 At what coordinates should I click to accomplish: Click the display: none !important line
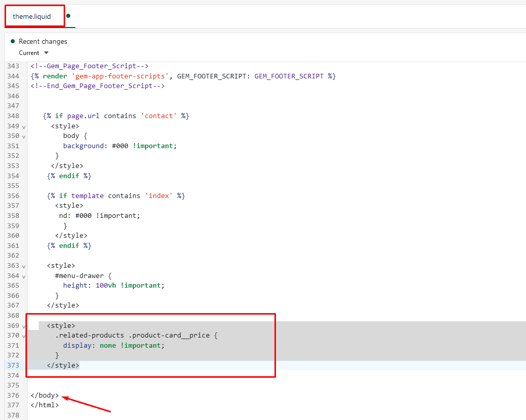[x=114, y=345]
